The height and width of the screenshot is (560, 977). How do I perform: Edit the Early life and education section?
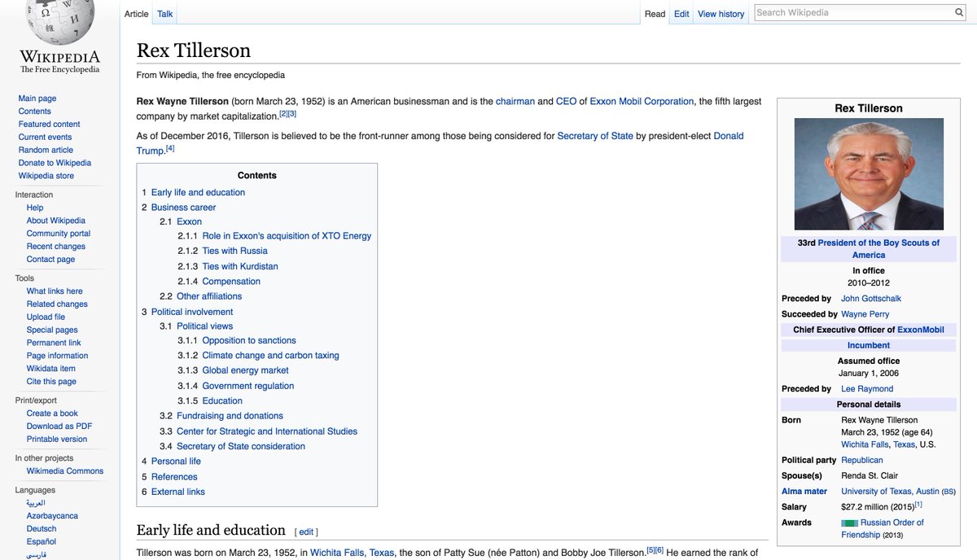pos(306,532)
